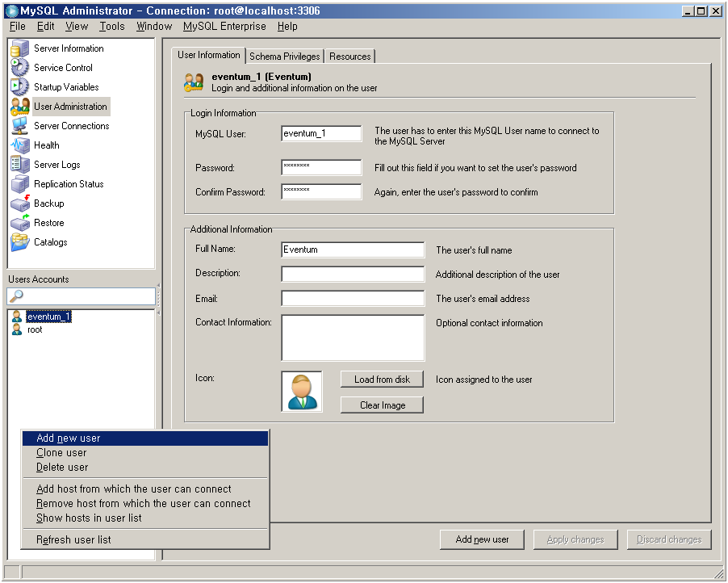Click the Service Control gear icon

[20, 68]
